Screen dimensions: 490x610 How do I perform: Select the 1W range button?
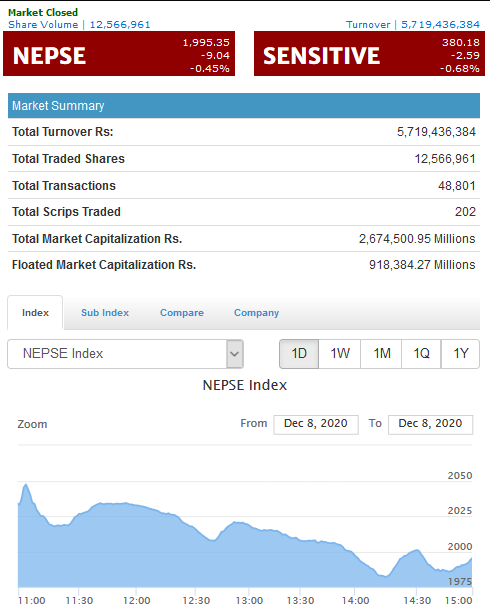[x=340, y=354]
